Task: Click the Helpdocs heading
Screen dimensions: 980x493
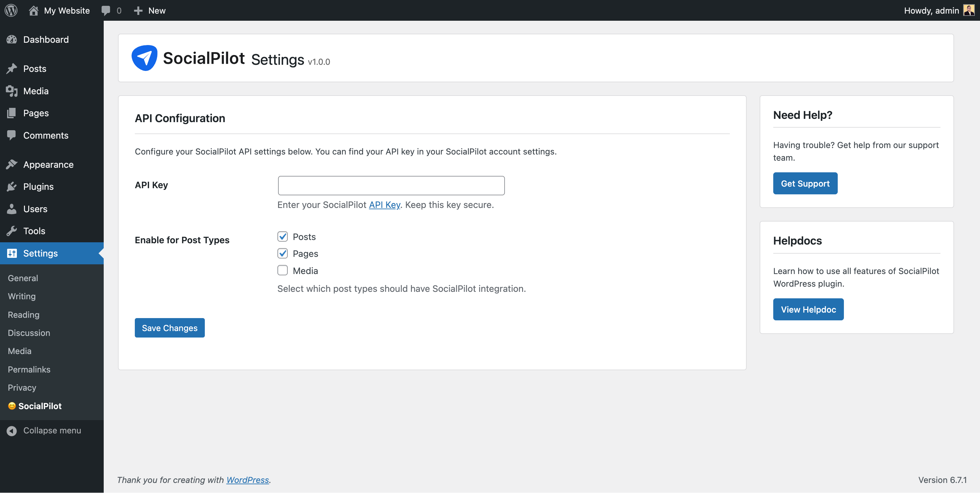Action: pyautogui.click(x=798, y=241)
